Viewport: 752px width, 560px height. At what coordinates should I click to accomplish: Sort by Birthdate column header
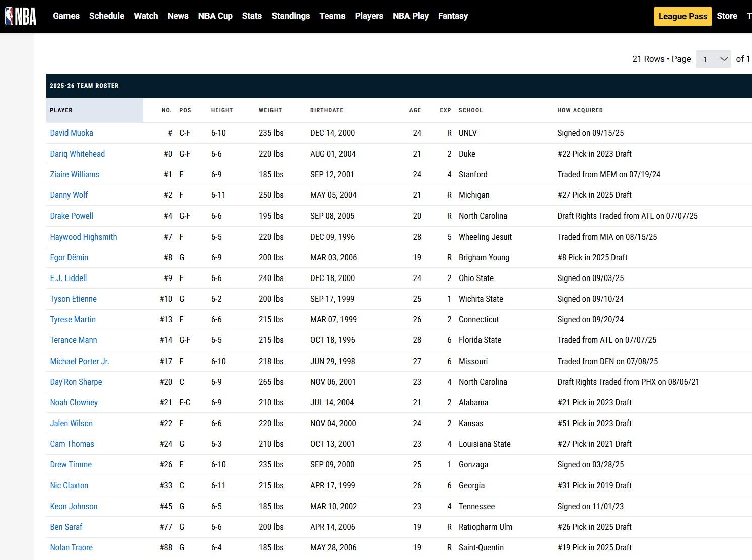click(326, 110)
